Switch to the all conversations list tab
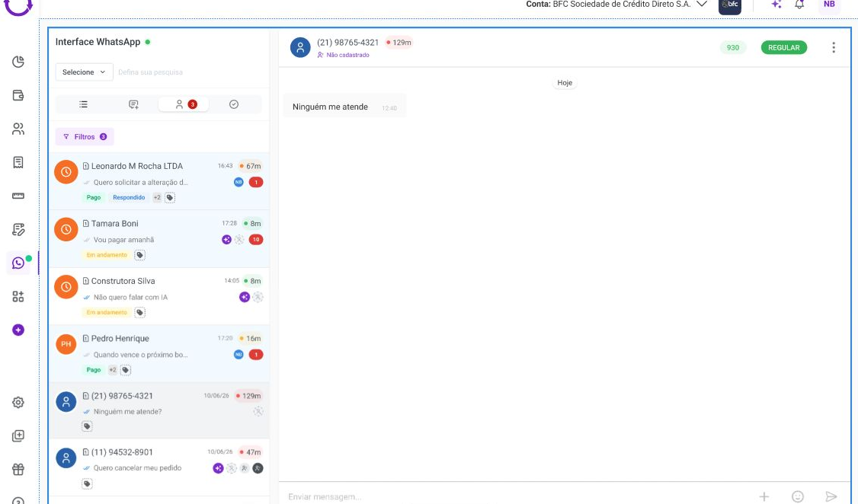The height and width of the screenshot is (504, 858). 83,104
